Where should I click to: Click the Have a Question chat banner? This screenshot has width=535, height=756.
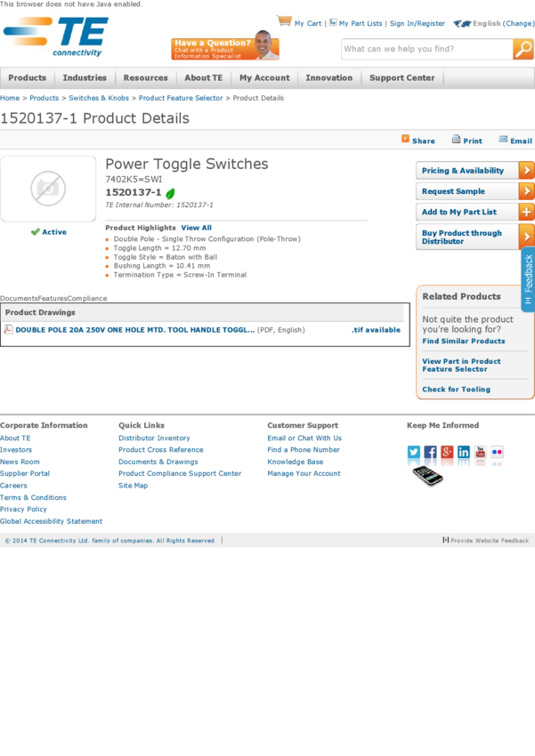225,45
